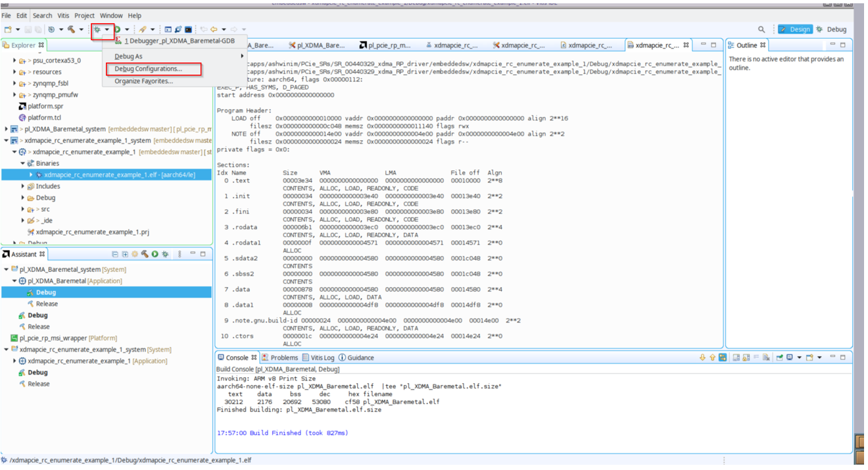The height and width of the screenshot is (470, 868).
Task: Click the Build hammer icon in Assistant panel
Action: tap(145, 254)
